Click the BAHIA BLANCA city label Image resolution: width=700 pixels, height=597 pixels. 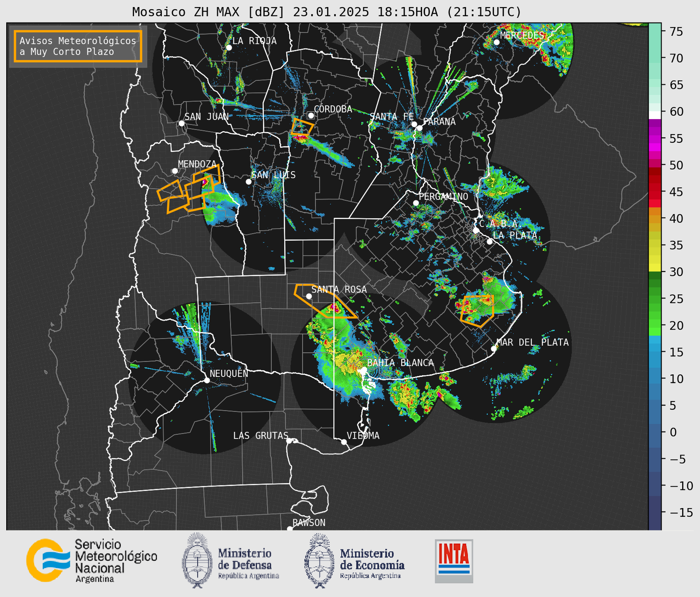(x=400, y=363)
